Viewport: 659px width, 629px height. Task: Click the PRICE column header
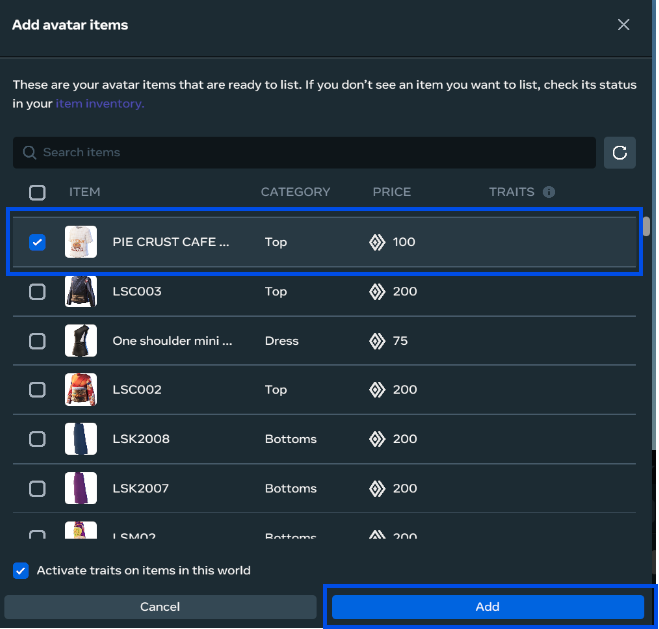pos(391,192)
